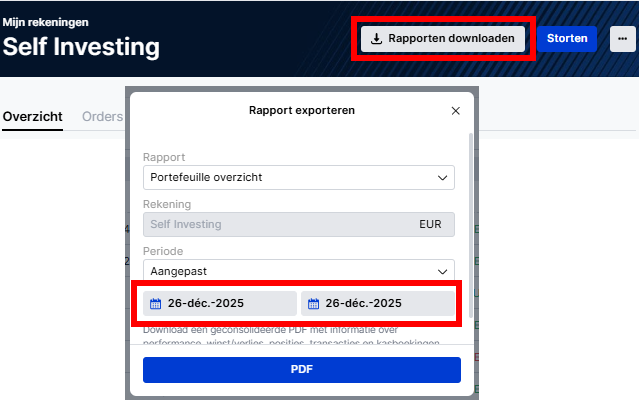Expand the Periode dropdown chevron
Image resolution: width=639 pixels, height=409 pixels.
point(443,270)
